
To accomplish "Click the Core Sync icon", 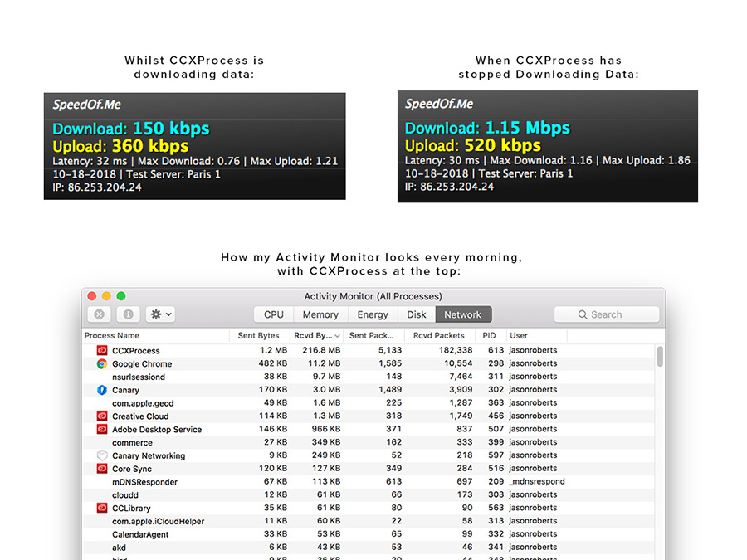I will pyautogui.click(x=102, y=469).
